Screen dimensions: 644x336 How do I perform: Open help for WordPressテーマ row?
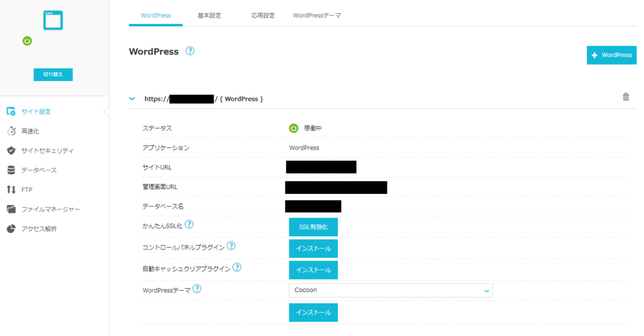(x=197, y=289)
